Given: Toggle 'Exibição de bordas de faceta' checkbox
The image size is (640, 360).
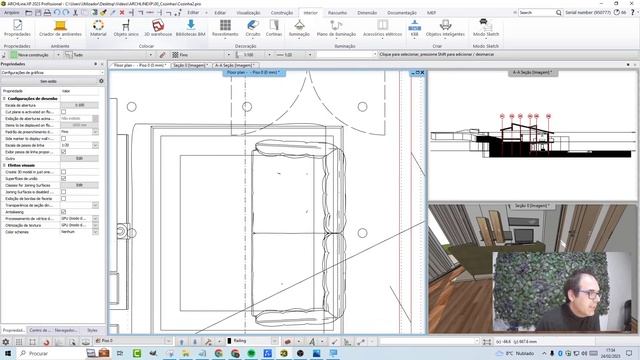Looking at the screenshot, I should click(63, 199).
